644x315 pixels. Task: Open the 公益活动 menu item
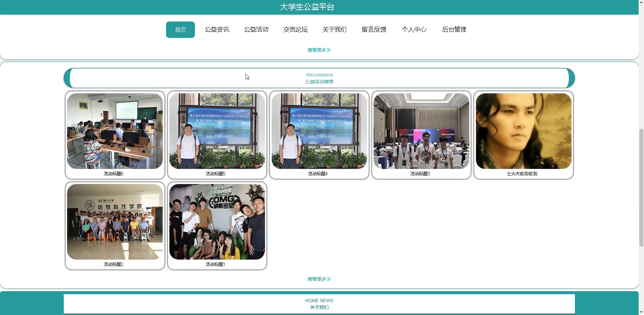(256, 30)
